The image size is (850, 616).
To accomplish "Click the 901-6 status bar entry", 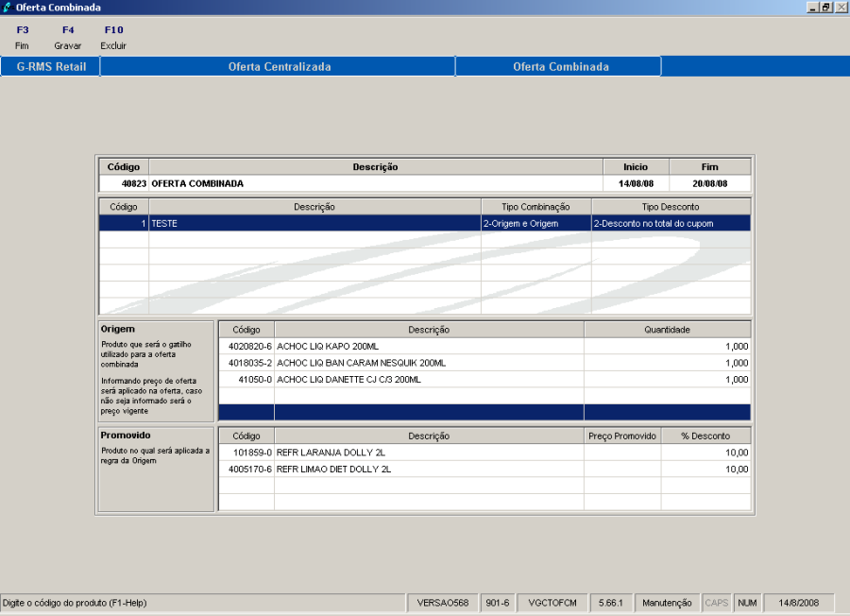I will tap(497, 603).
